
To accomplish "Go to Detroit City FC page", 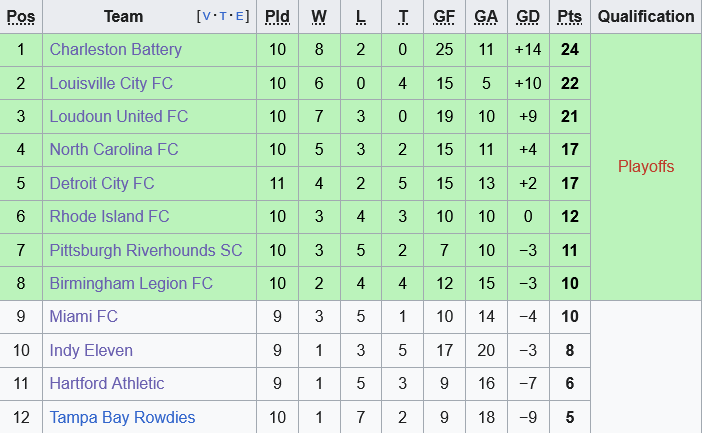I will (x=102, y=183).
